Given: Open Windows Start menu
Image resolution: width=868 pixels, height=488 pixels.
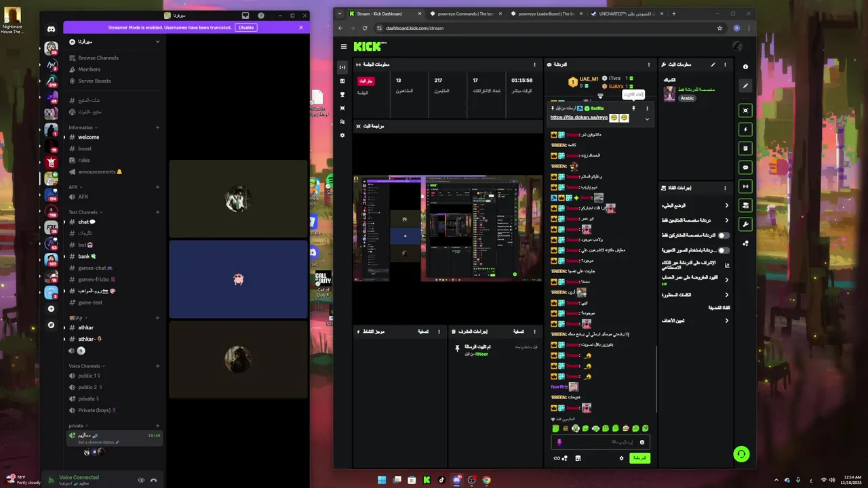Looking at the screenshot, I should coord(382,480).
